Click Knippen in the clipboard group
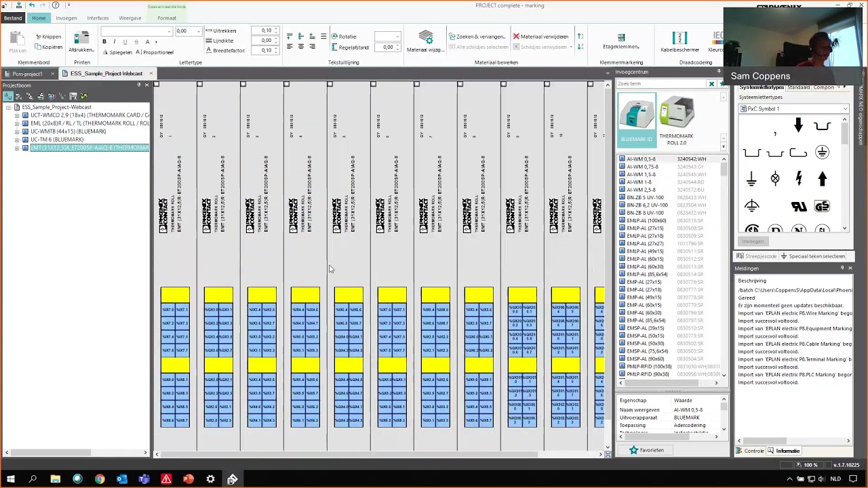Viewport: 868px width, 488px height. point(47,37)
